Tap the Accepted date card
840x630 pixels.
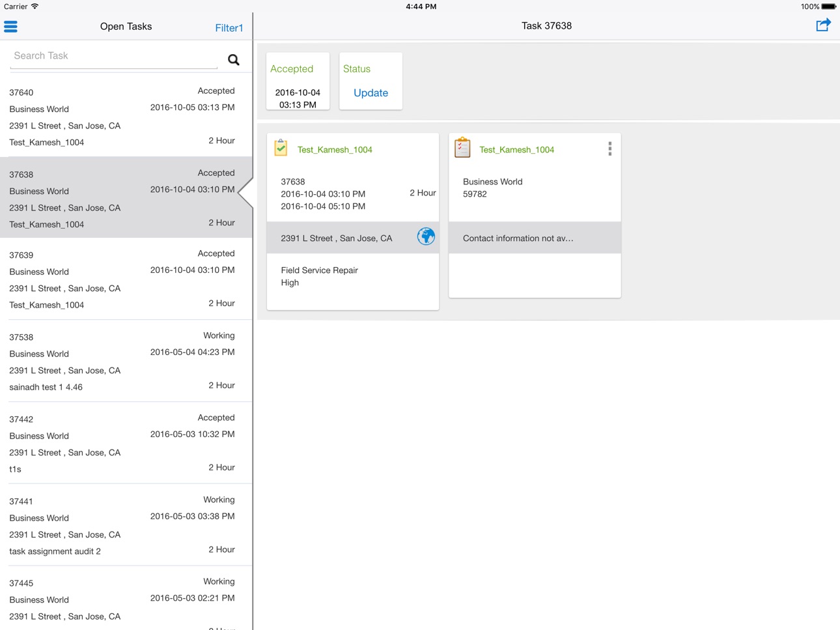point(298,81)
